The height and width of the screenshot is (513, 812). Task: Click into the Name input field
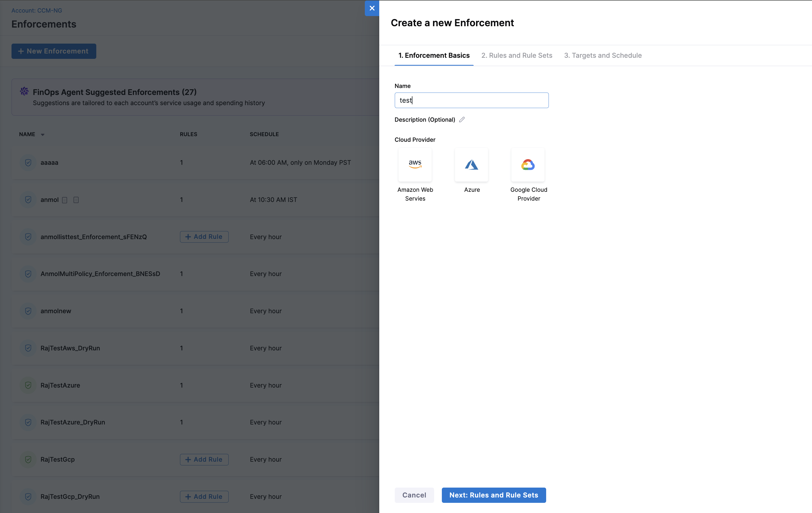point(471,100)
